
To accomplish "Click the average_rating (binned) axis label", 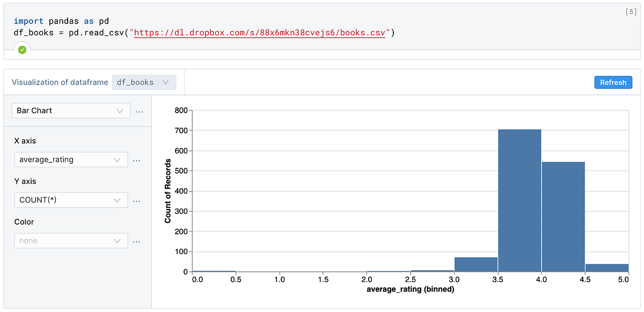I will click(410, 289).
